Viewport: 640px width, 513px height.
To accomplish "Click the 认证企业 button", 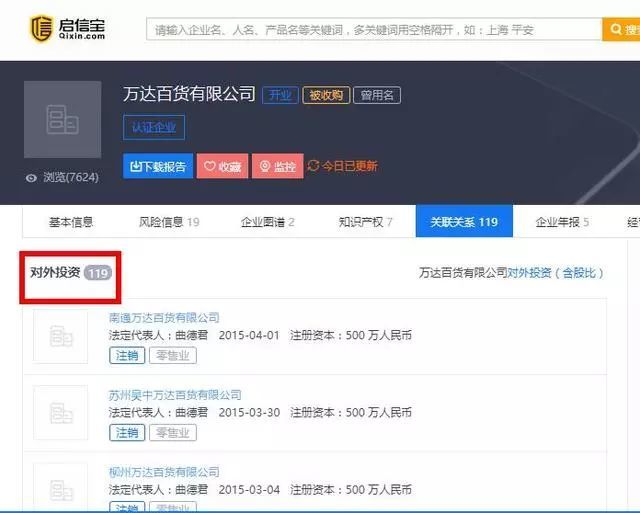I will [x=154, y=127].
